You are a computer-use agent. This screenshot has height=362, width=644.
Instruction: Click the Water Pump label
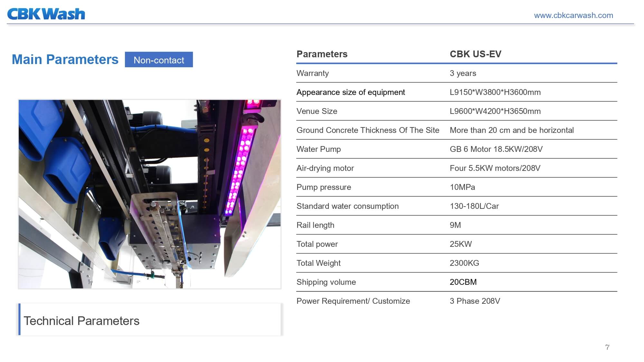point(318,149)
